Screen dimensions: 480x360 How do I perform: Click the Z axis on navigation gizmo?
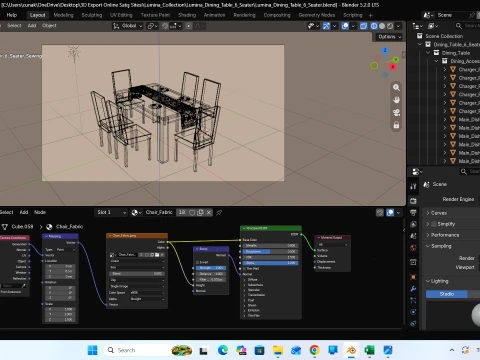click(385, 50)
